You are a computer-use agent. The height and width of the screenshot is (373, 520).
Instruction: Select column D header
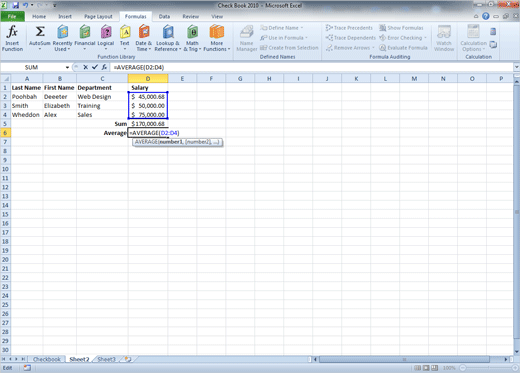[148, 79]
